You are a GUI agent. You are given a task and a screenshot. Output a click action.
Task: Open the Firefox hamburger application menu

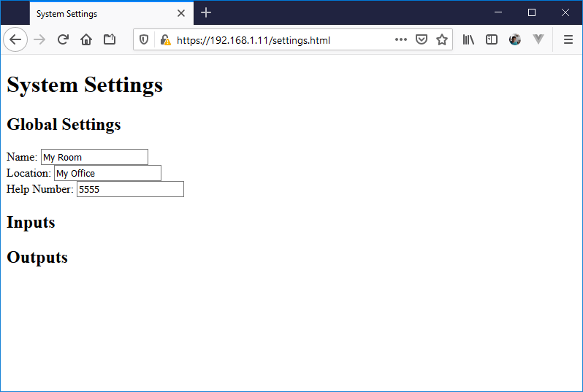[x=568, y=40]
